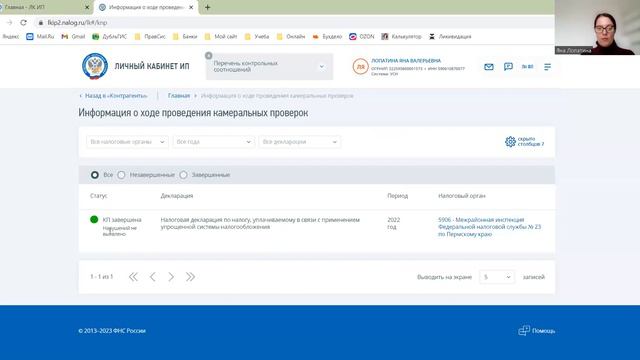The image size is (640, 360).
Task: Click the 'Декларация' column header
Action: (x=177, y=196)
